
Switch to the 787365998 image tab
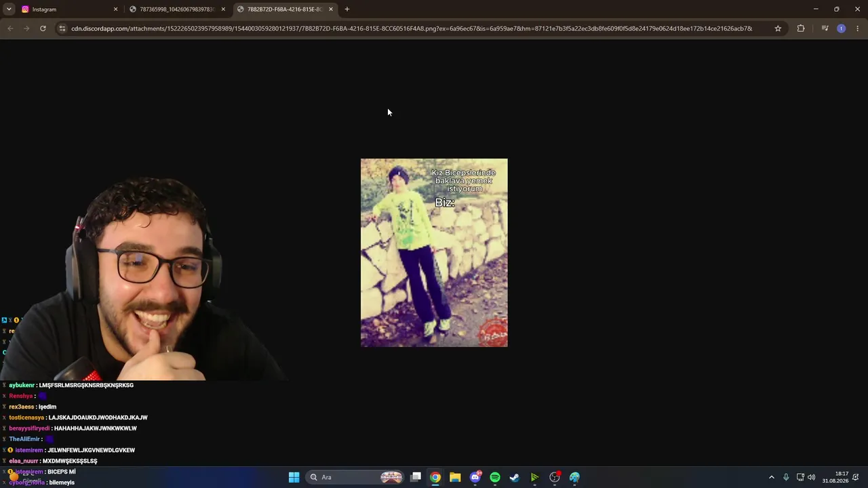(178, 9)
